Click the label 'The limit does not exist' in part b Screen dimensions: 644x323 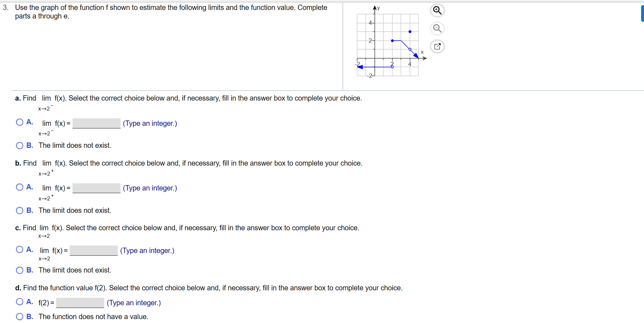(75, 210)
